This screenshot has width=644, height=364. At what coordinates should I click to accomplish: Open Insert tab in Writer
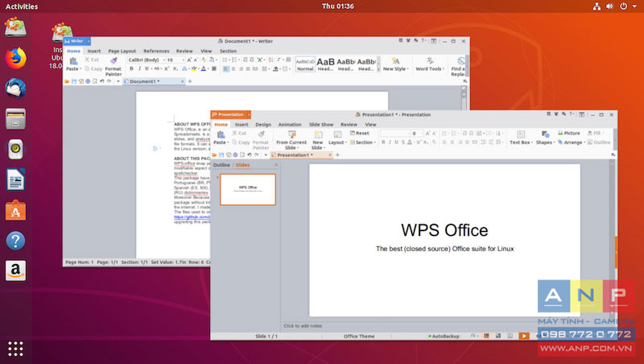click(94, 51)
